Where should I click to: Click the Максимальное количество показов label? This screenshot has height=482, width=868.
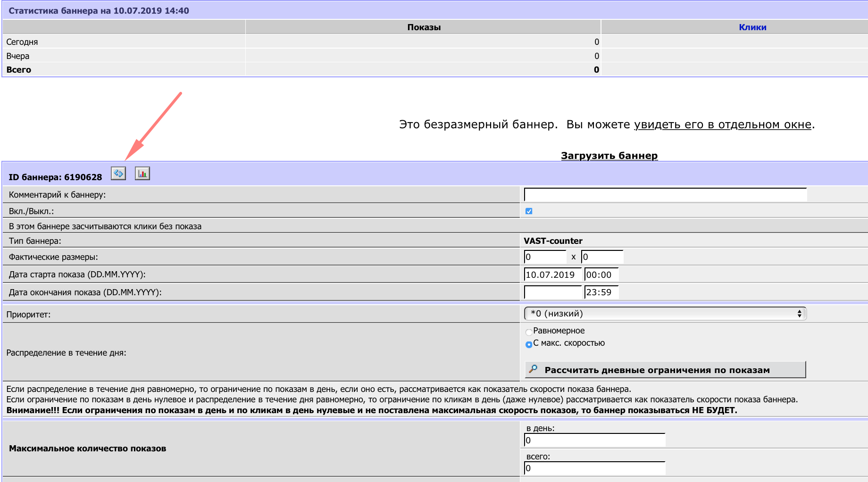pos(87,449)
